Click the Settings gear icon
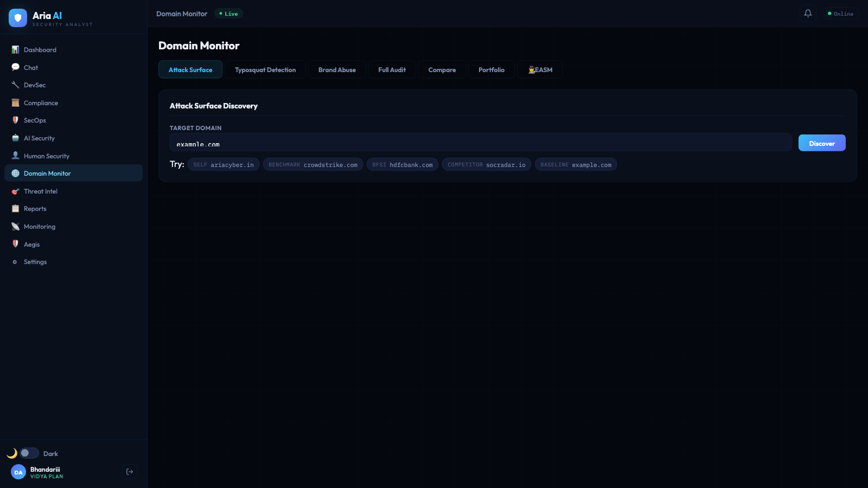The width and height of the screenshot is (868, 488). pos(15,262)
